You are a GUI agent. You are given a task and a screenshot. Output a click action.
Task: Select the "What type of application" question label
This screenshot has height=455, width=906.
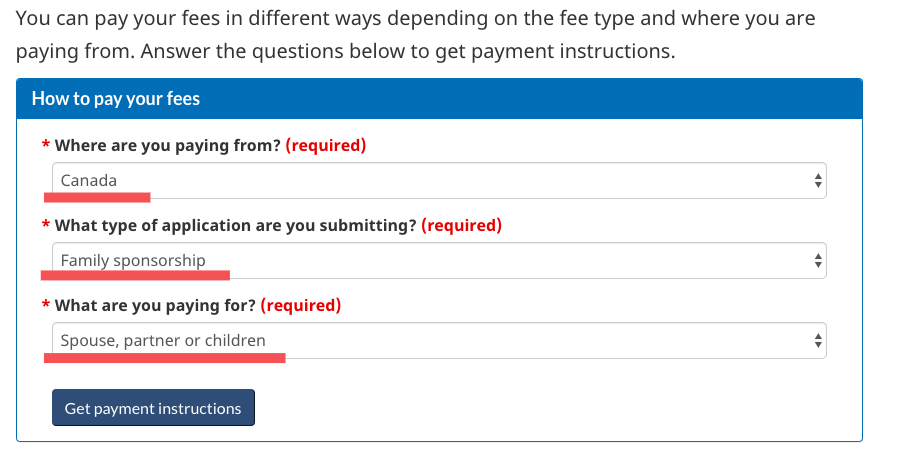(x=235, y=225)
